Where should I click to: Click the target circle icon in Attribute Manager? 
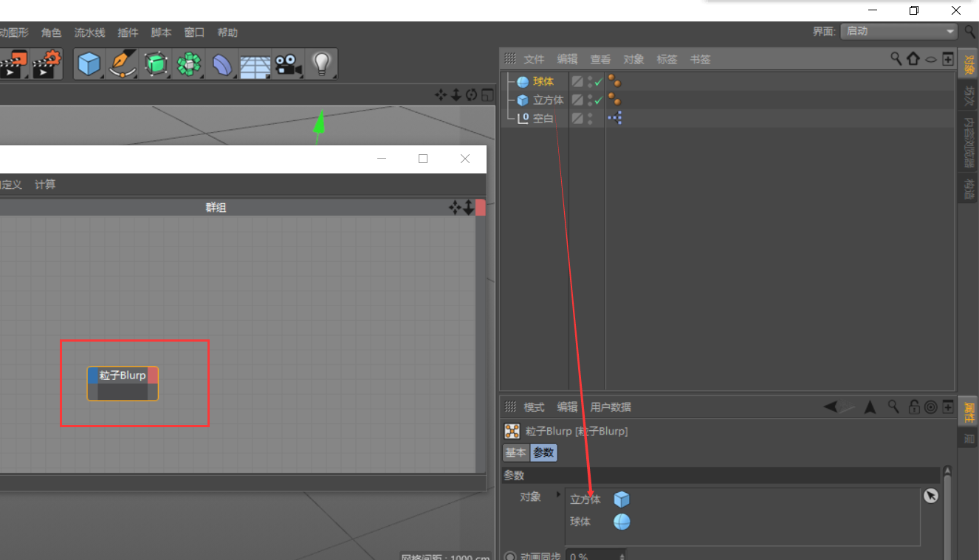(930, 407)
